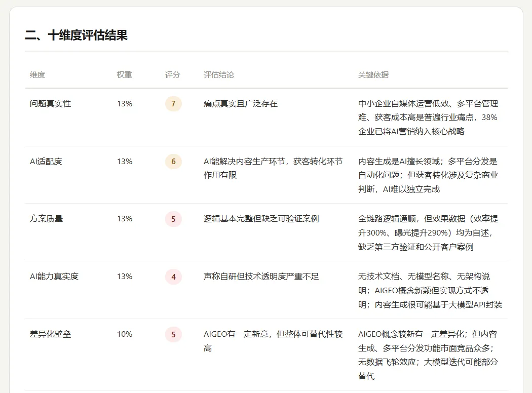This screenshot has height=393, width=532.
Task: Click the 评估结论 column header
Action: 219,74
